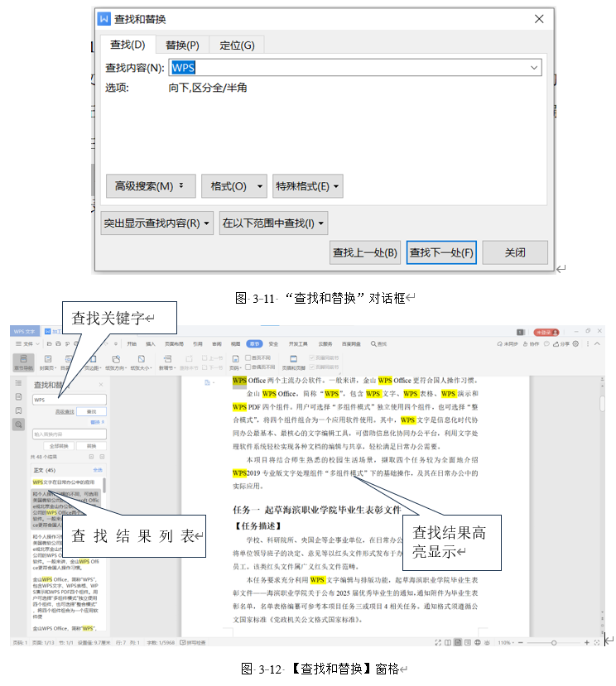Click the 协作 collaboration icon
This screenshot has height=686, width=616.
coord(531,344)
